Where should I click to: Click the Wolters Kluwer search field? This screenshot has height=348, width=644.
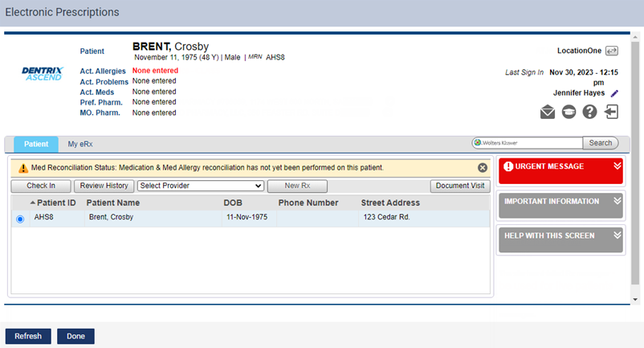pyautogui.click(x=526, y=143)
